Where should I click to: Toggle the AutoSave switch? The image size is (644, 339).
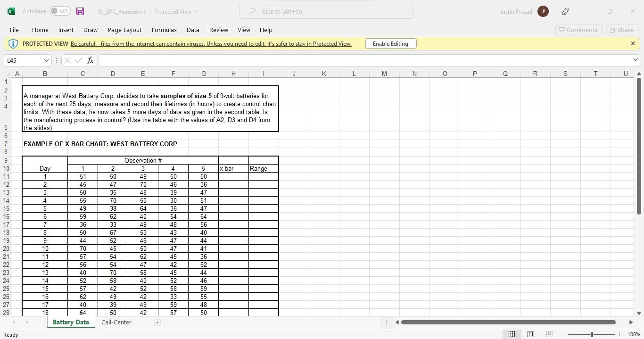click(60, 11)
